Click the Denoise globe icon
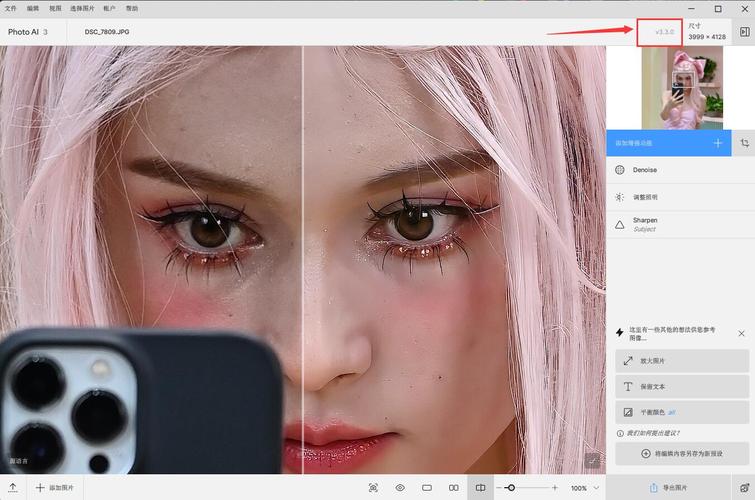 coord(620,170)
